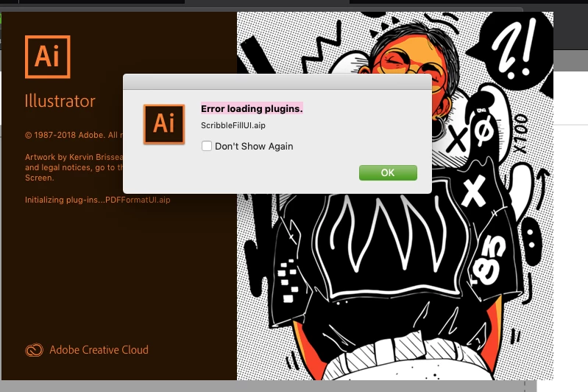
Task: Click the 'Initializing plug-ins...PDFFormatUI.aip' status text
Action: click(x=97, y=200)
